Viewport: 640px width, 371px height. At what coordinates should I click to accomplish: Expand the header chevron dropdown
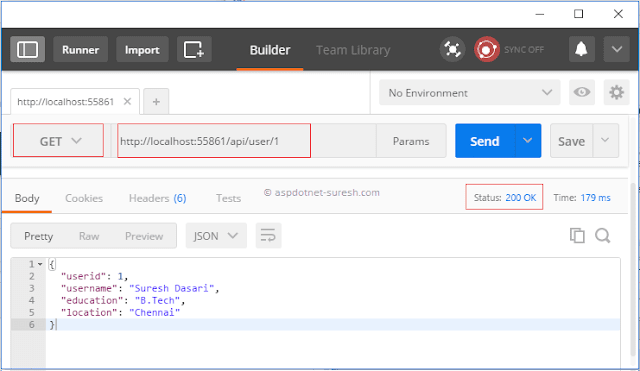(617, 50)
